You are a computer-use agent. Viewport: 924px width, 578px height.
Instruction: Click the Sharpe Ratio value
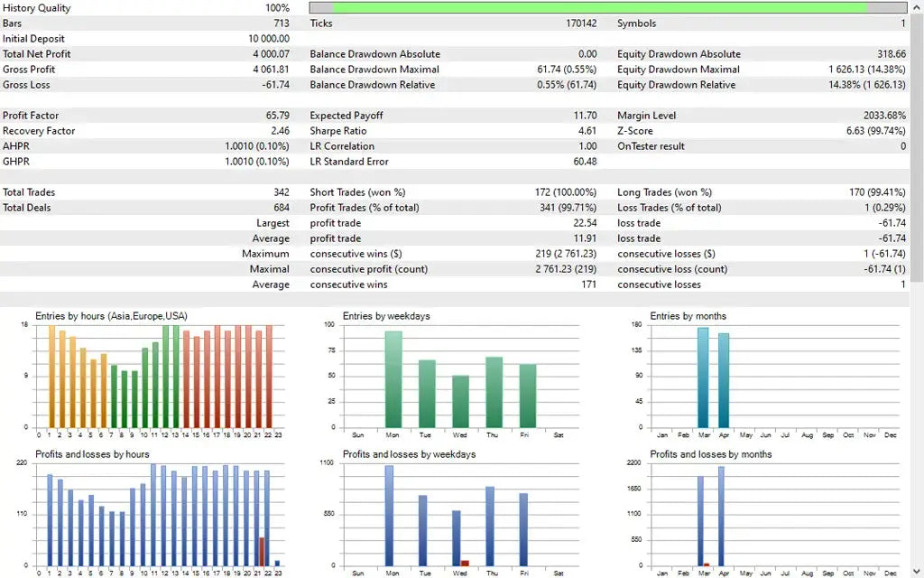pos(586,131)
